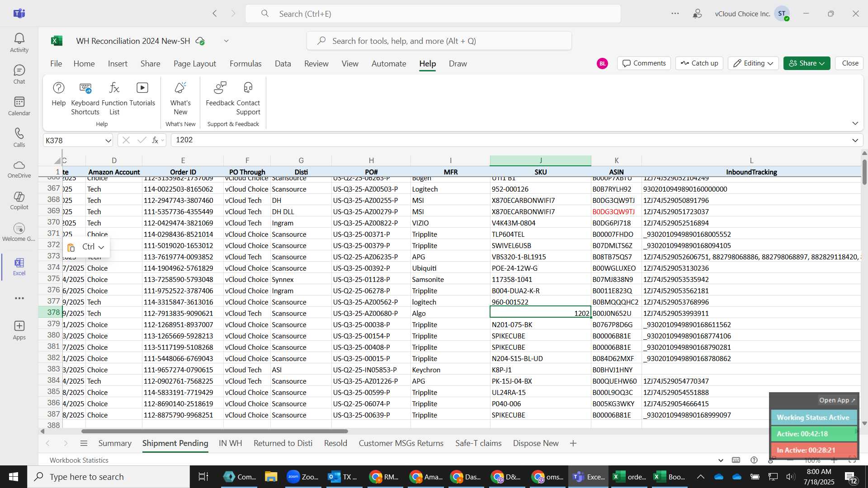Cancel formula entry X icon
The width and height of the screenshot is (868, 488).
click(126, 140)
